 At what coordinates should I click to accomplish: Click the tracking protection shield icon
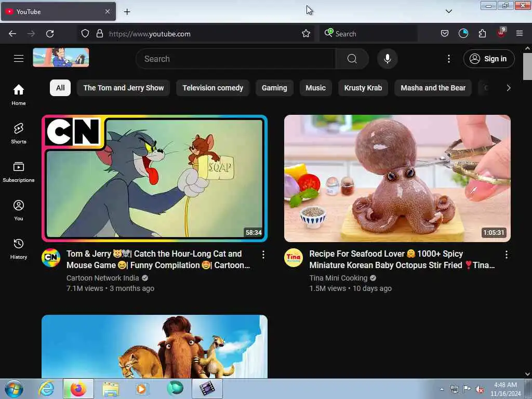(x=85, y=34)
